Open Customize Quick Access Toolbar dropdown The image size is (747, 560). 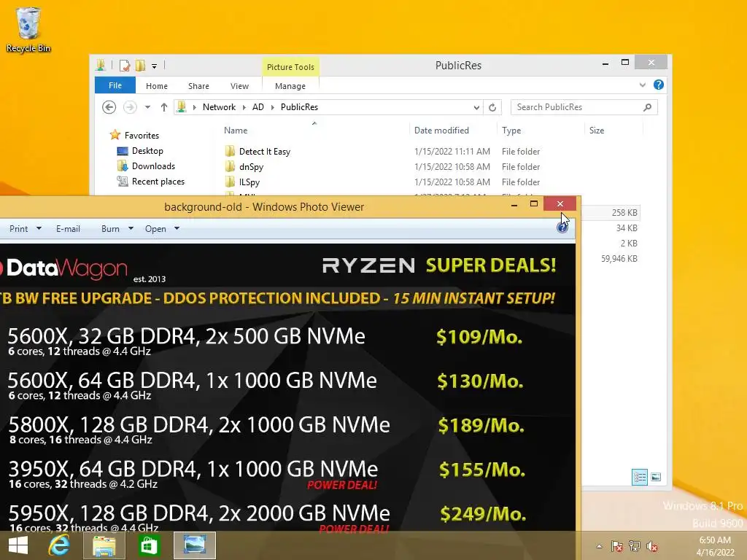155,66
